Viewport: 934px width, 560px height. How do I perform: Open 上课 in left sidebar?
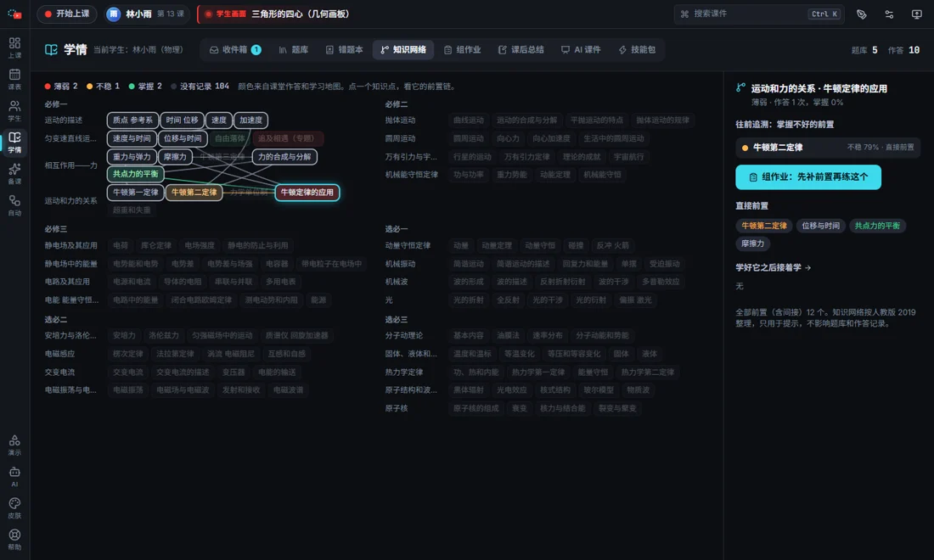[x=14, y=48]
